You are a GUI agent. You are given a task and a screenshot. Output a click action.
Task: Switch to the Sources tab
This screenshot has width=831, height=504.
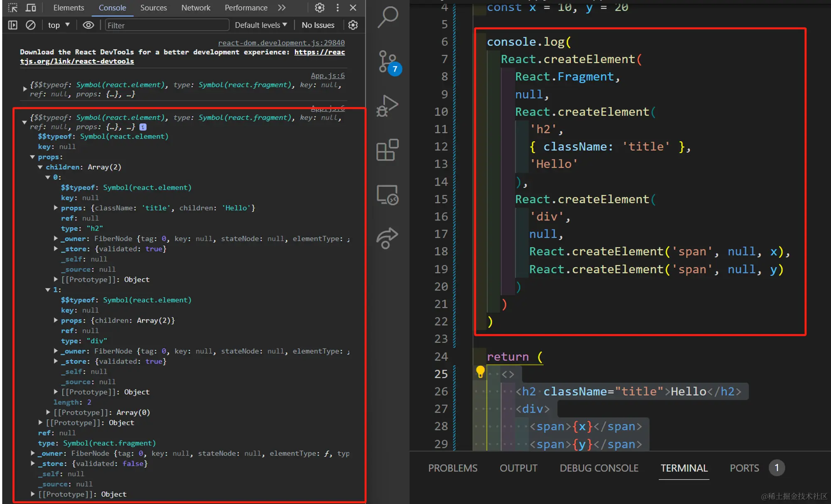click(x=153, y=8)
